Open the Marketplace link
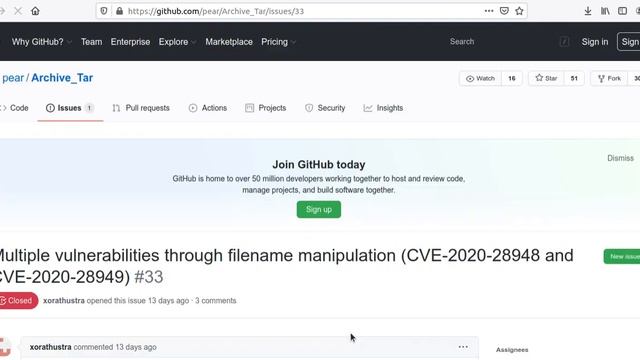The image size is (640, 360). click(229, 42)
